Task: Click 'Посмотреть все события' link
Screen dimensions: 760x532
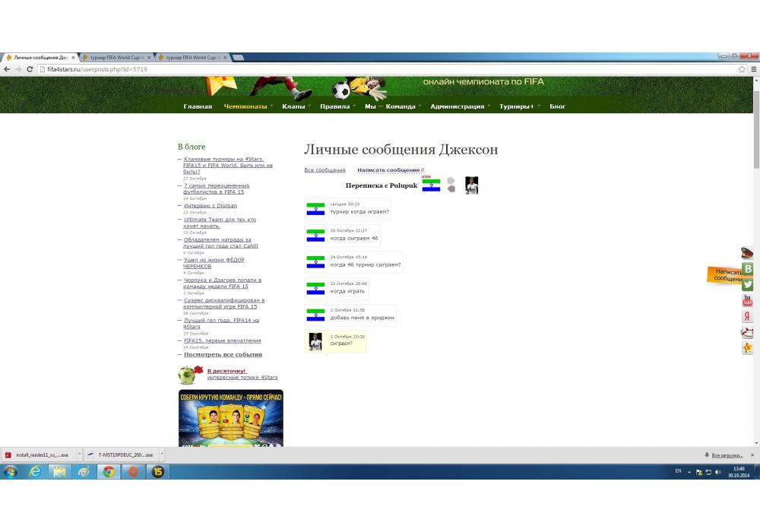Action: click(x=223, y=355)
